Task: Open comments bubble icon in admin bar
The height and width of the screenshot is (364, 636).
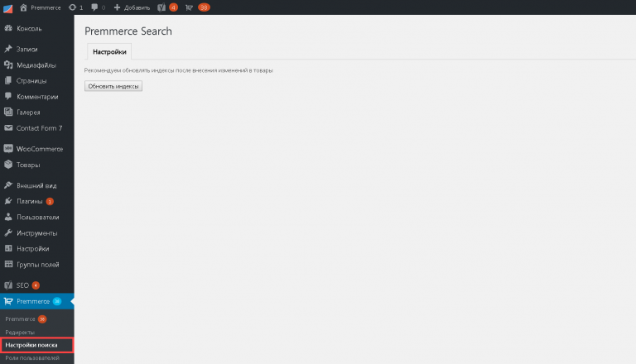Action: coord(94,7)
